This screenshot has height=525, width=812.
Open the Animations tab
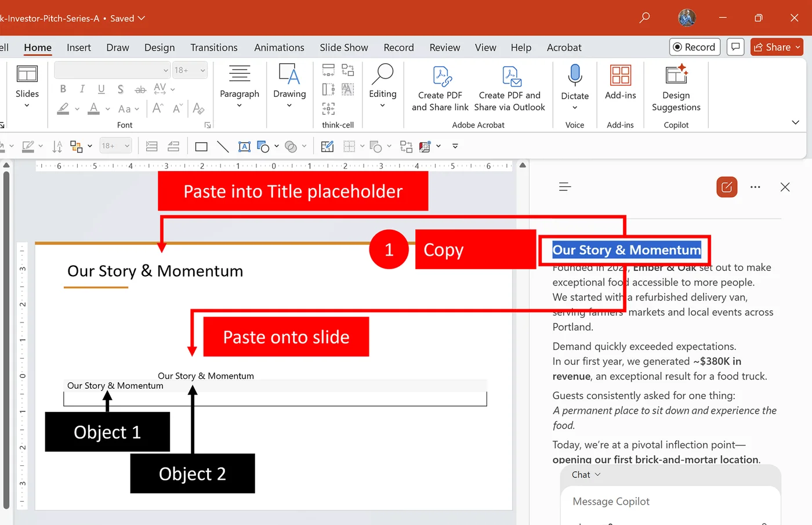pos(279,48)
